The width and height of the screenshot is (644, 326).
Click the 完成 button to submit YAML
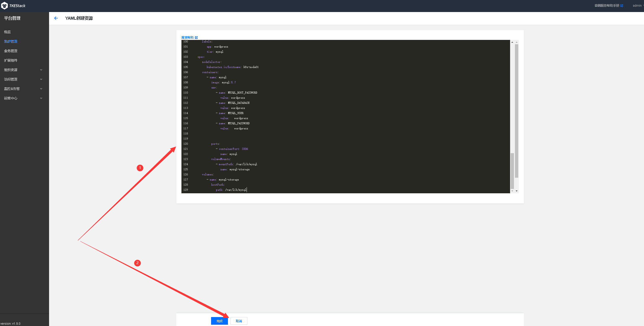(220, 321)
